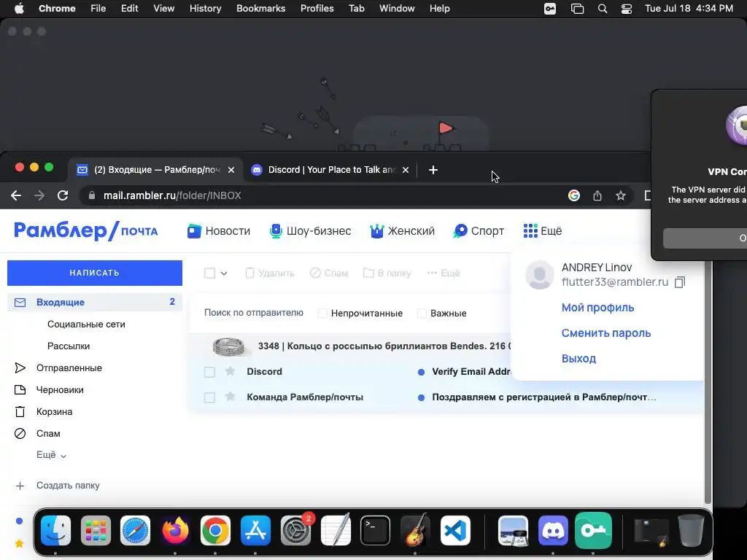Image resolution: width=747 pixels, height=560 pixels.
Task: Select the Discord email checkbox
Action: pos(209,372)
